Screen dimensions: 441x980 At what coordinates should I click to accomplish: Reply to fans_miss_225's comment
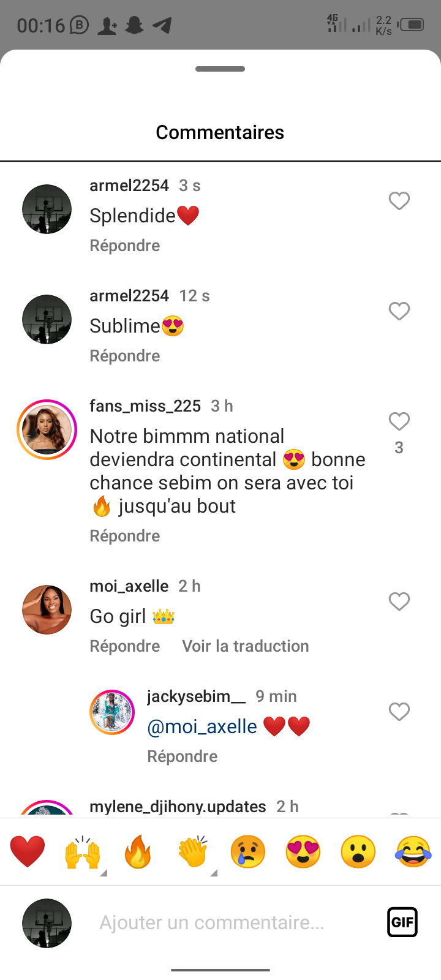pos(125,536)
